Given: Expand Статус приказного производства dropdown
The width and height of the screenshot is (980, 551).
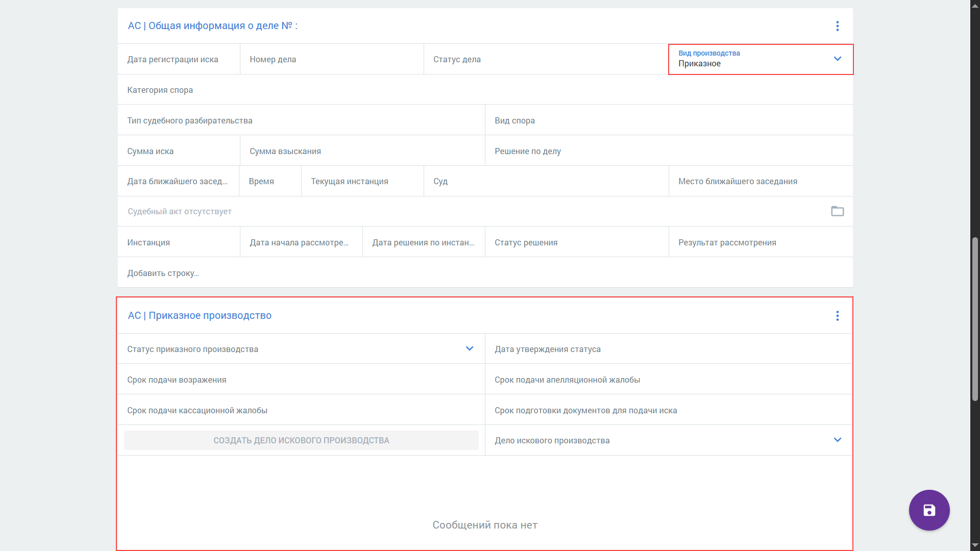Looking at the screenshot, I should [470, 348].
